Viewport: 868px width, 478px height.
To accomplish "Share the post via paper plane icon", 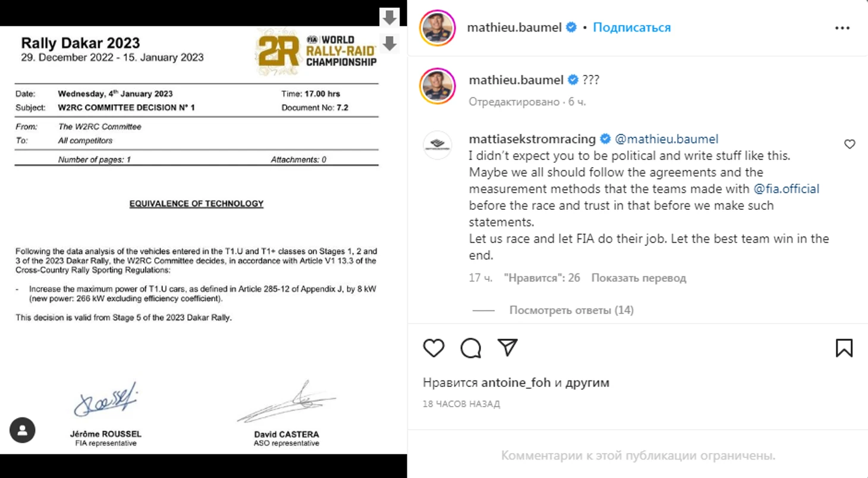I will click(507, 347).
